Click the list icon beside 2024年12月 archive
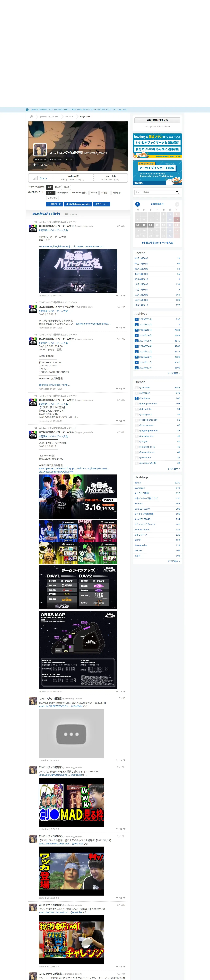This screenshot has height=980, width=210. click(136, 330)
